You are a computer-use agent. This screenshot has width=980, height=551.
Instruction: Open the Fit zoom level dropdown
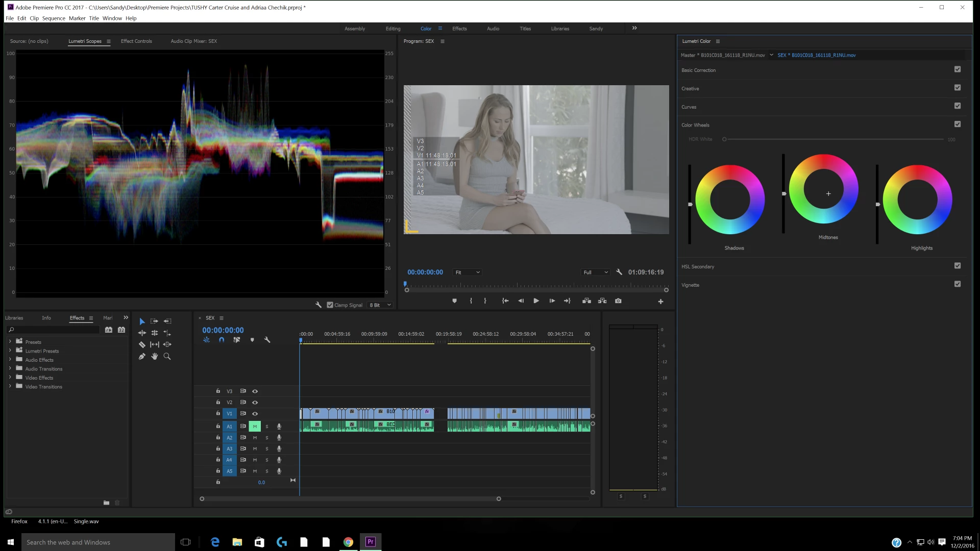coord(468,272)
